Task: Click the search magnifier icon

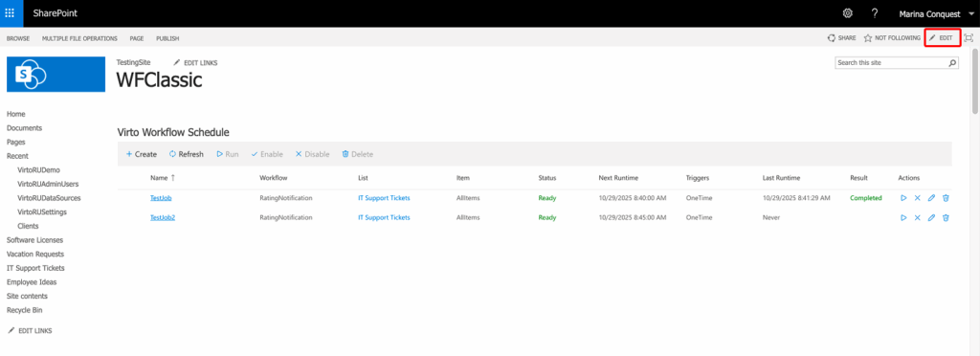Action: click(952, 63)
